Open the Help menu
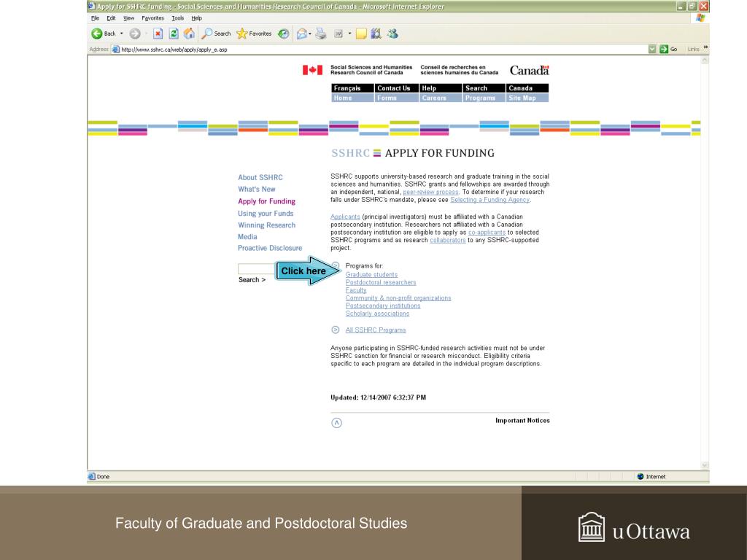Viewport: 747px width, 560px height. click(x=197, y=18)
